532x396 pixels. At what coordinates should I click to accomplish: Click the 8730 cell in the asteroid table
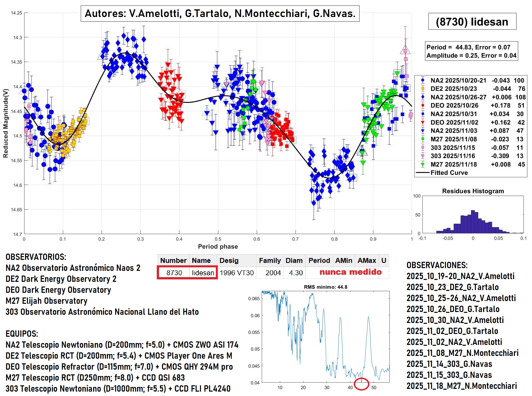[174, 273]
